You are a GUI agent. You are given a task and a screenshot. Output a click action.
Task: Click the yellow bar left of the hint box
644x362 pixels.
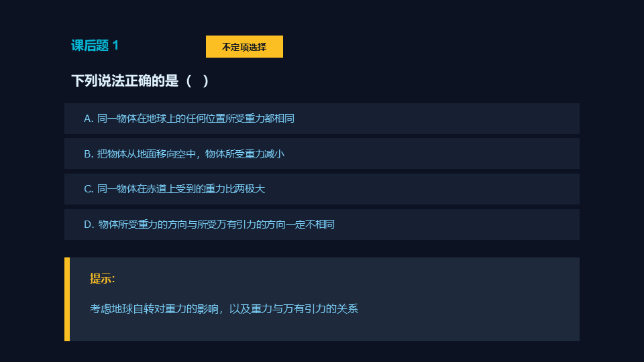tap(67, 299)
